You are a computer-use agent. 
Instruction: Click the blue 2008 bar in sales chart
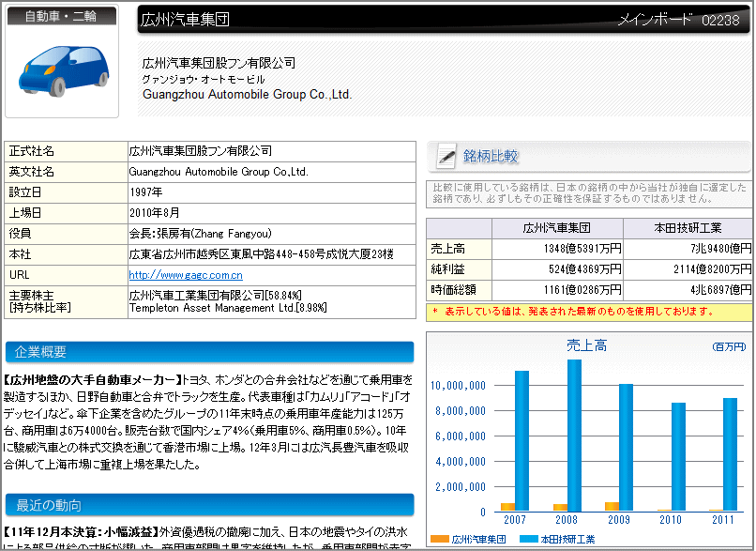[x=574, y=435]
